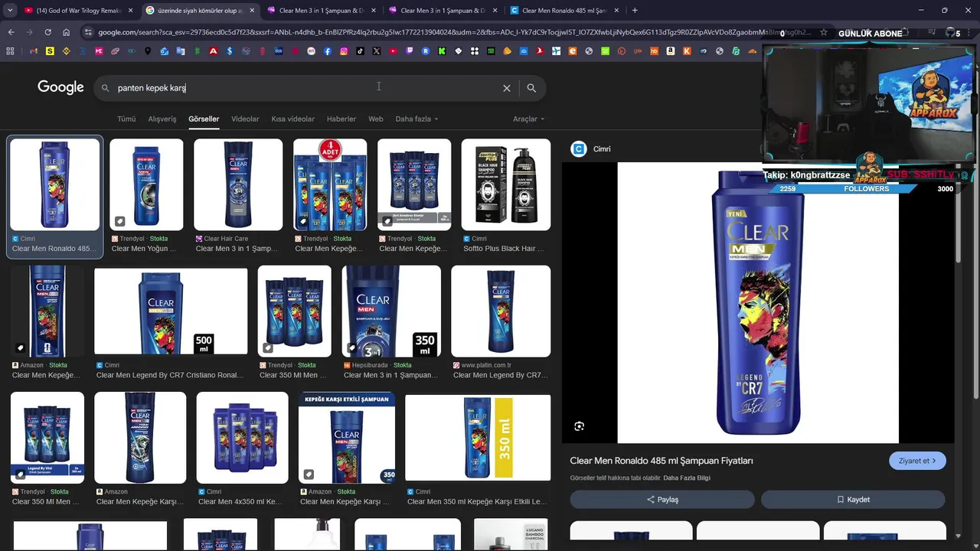This screenshot has width=980, height=551.
Task: Open the Chrome apps grid icon
Action: point(10,51)
